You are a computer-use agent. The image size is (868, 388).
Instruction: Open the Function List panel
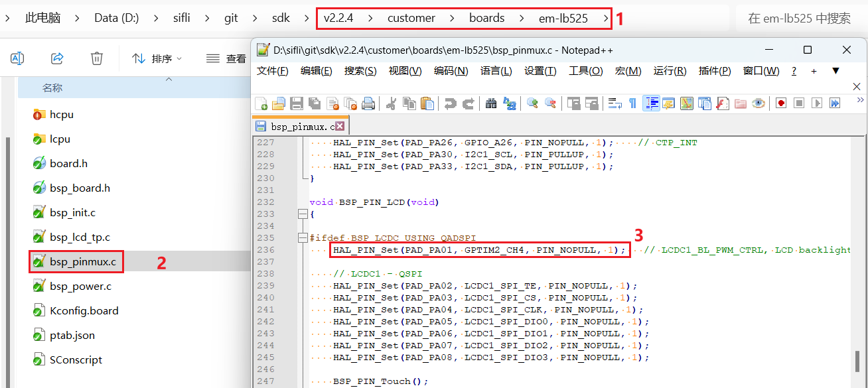click(x=723, y=103)
